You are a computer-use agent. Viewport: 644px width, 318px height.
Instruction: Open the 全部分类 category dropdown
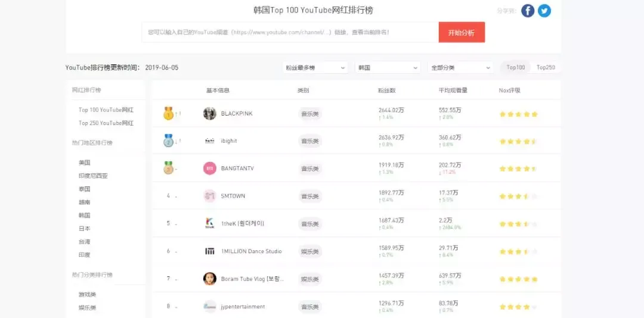tap(460, 68)
